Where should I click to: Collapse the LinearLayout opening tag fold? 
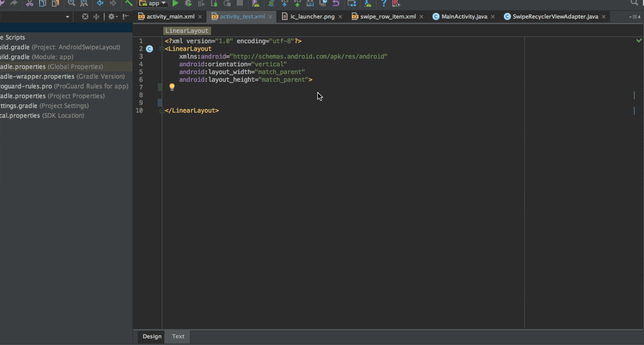[162, 49]
